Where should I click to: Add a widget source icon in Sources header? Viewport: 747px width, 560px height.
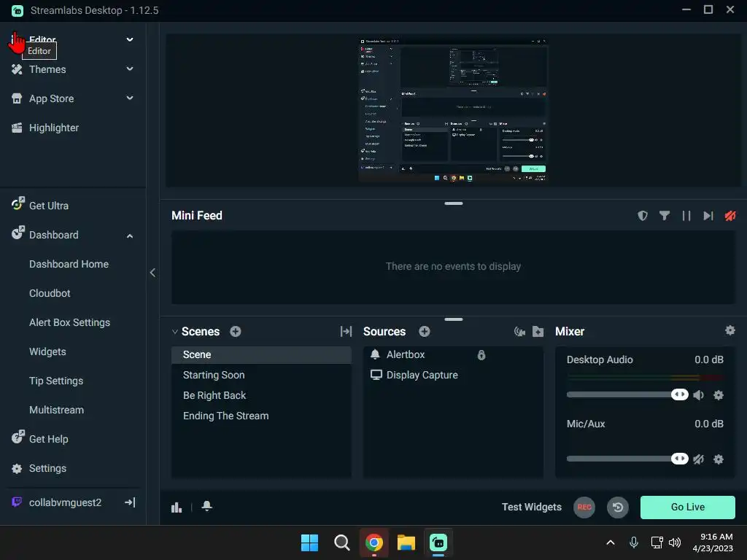pyautogui.click(x=519, y=332)
